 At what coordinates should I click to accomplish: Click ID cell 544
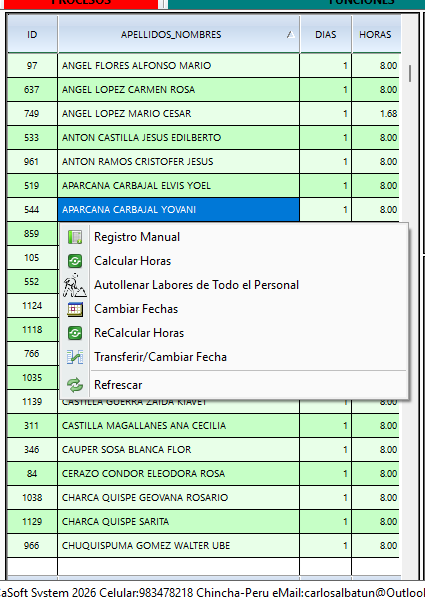(32, 209)
